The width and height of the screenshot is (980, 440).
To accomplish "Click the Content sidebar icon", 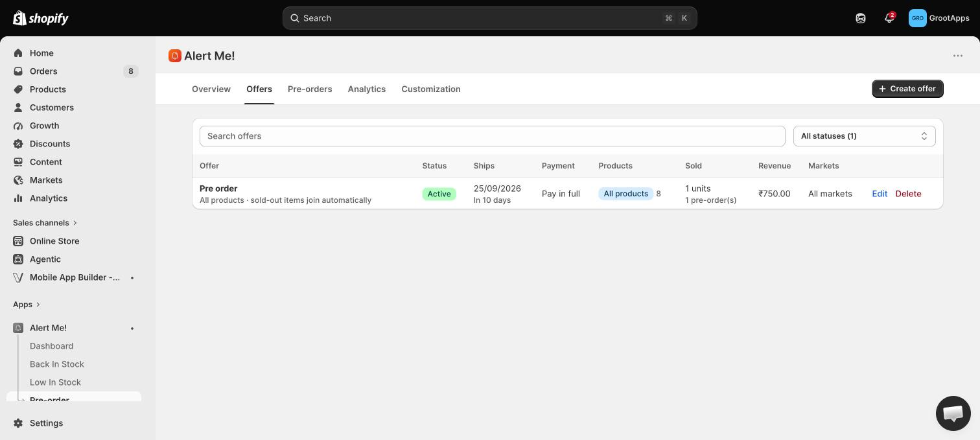I will pos(18,162).
